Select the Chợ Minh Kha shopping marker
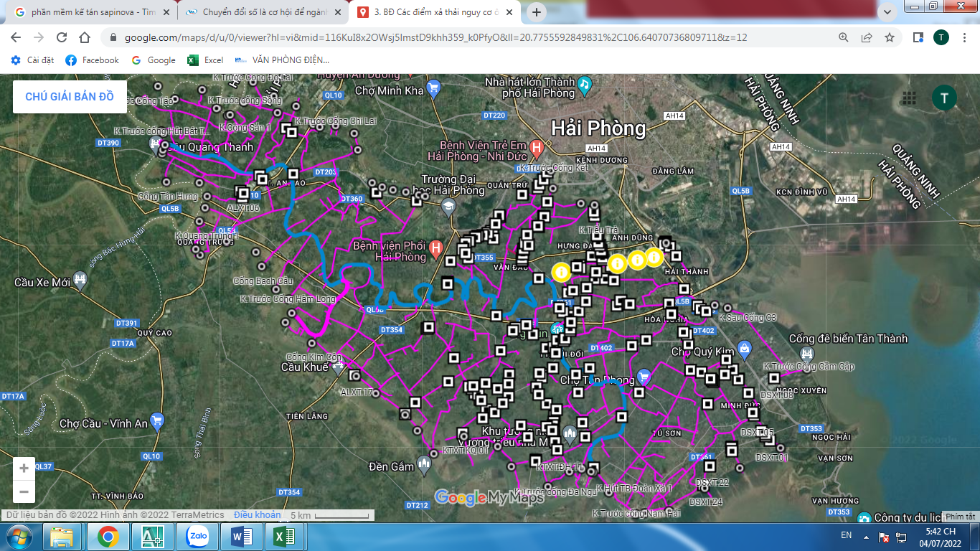 [x=433, y=89]
